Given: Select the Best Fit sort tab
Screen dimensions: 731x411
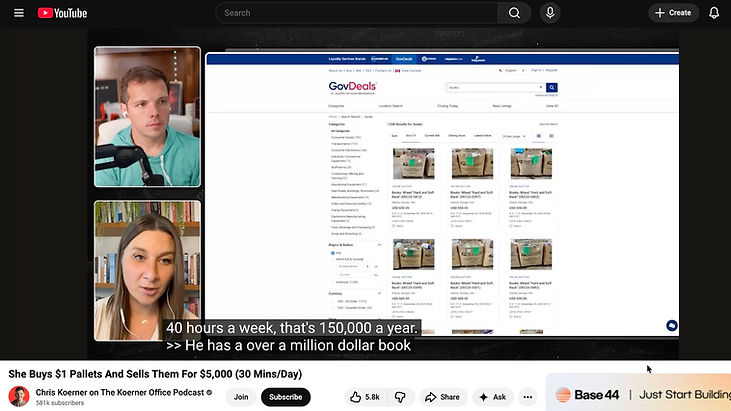Looking at the screenshot, I should point(411,136).
